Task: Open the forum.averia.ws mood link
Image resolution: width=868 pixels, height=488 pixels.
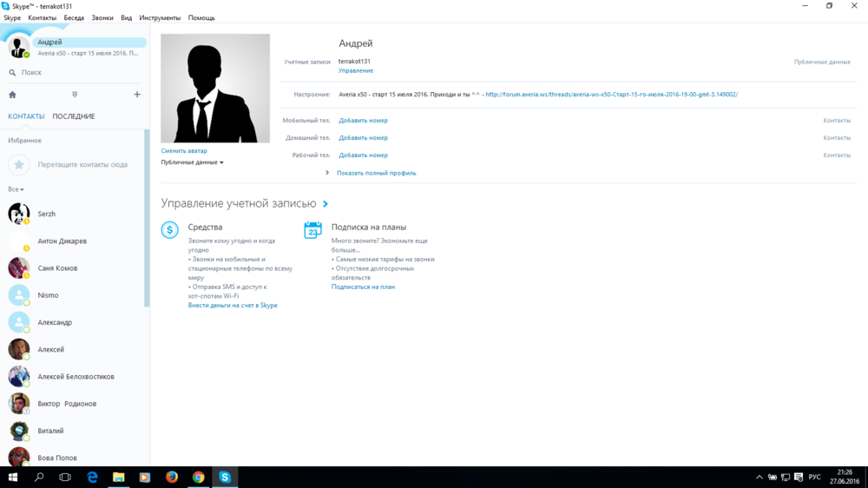Action: 612,95
